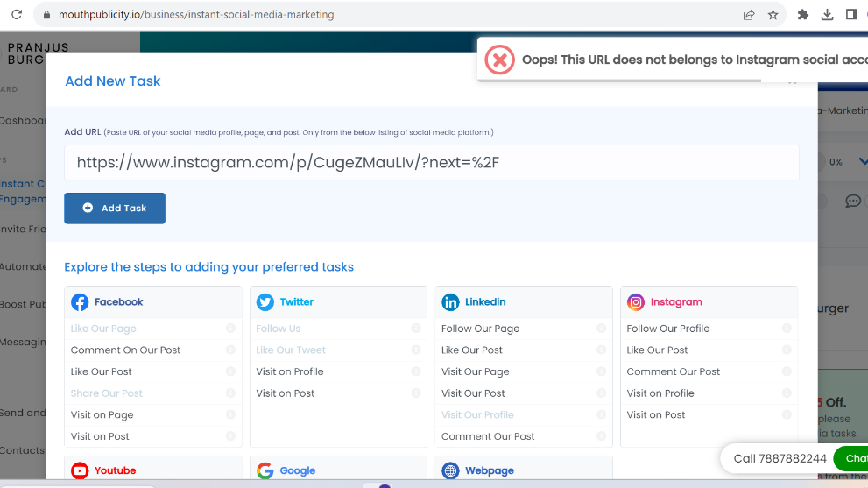868x488 pixels.
Task: Click the site lock security icon
Action: (47, 15)
